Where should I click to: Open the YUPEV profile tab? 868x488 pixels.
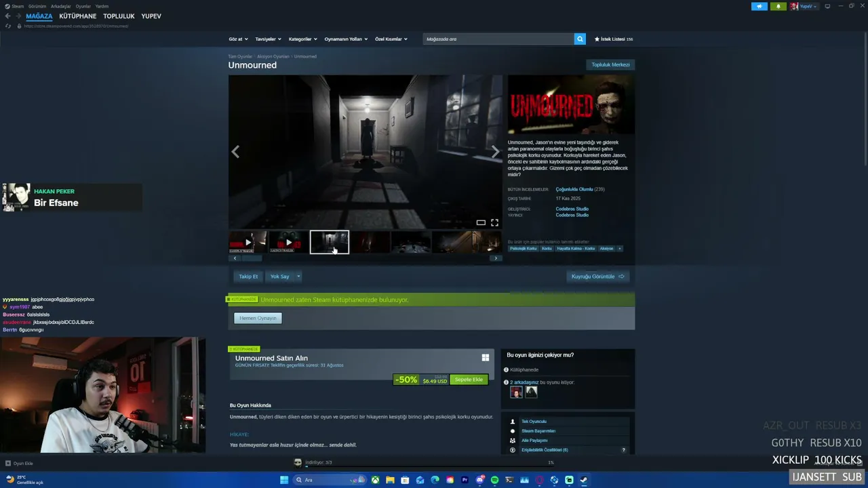pyautogui.click(x=151, y=16)
